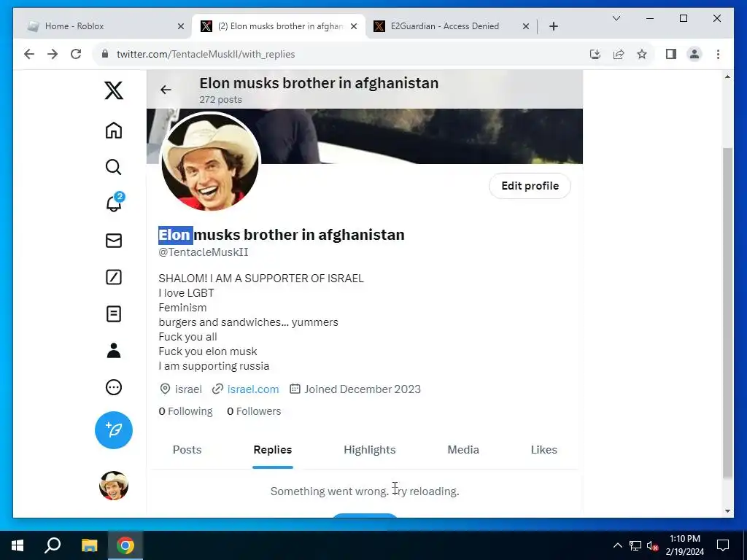This screenshot has width=747, height=560.
Task: Open a new browser tab
Action: [553, 26]
